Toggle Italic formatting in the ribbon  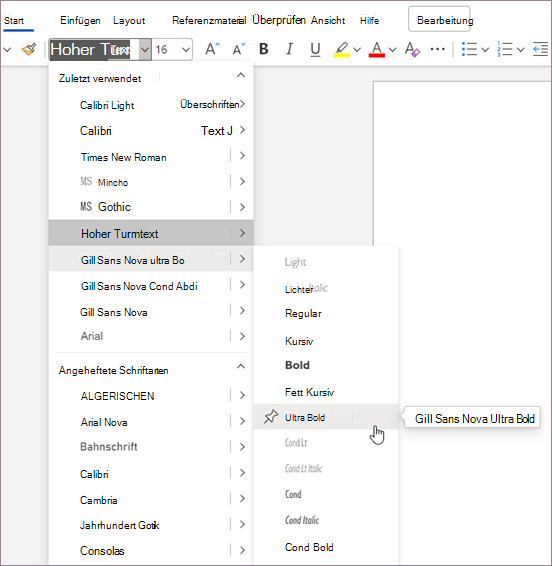289,49
